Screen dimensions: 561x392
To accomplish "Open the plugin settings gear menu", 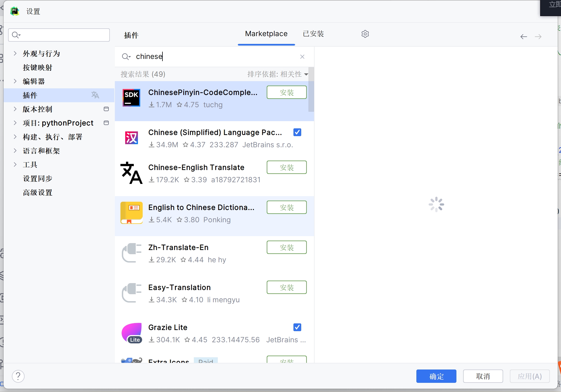I will [x=365, y=34].
